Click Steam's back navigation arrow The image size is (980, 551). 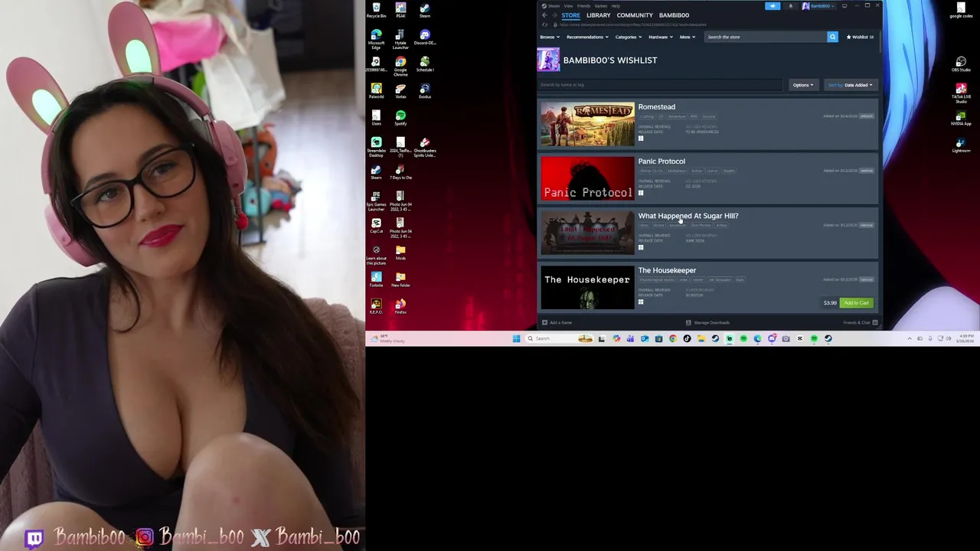[544, 15]
